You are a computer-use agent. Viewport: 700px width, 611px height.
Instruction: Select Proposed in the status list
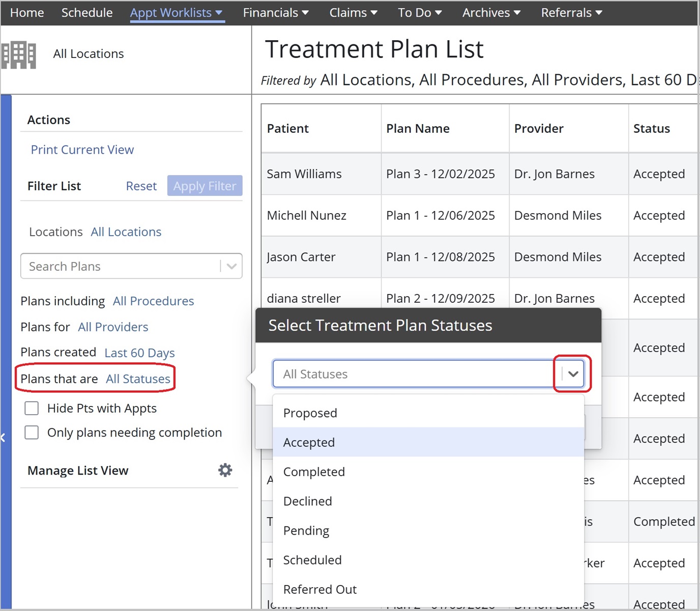[x=310, y=413]
